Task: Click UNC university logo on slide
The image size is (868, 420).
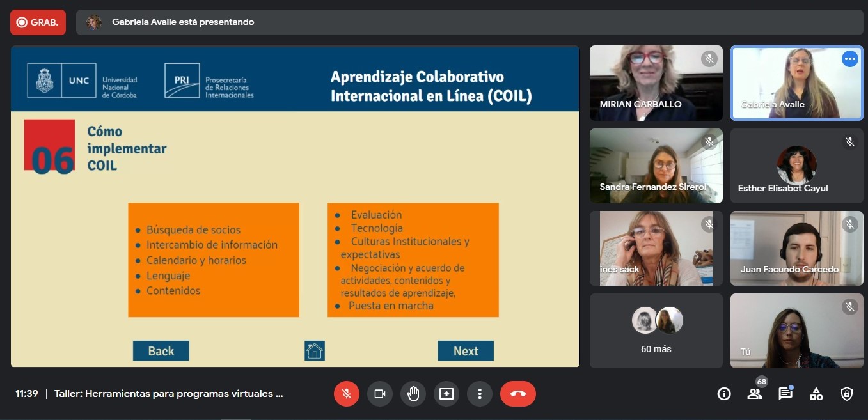Action: point(83,81)
